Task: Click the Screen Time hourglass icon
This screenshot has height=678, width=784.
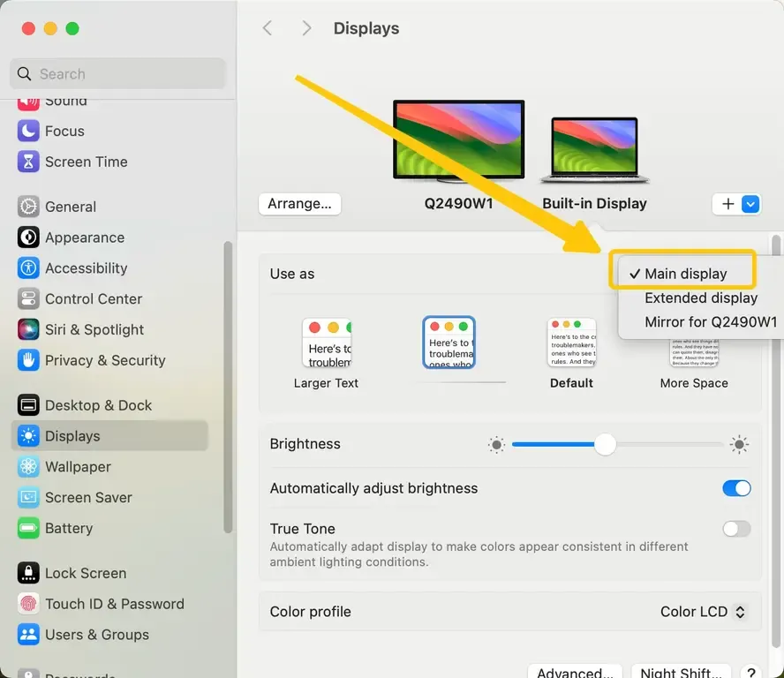Action: click(x=28, y=162)
